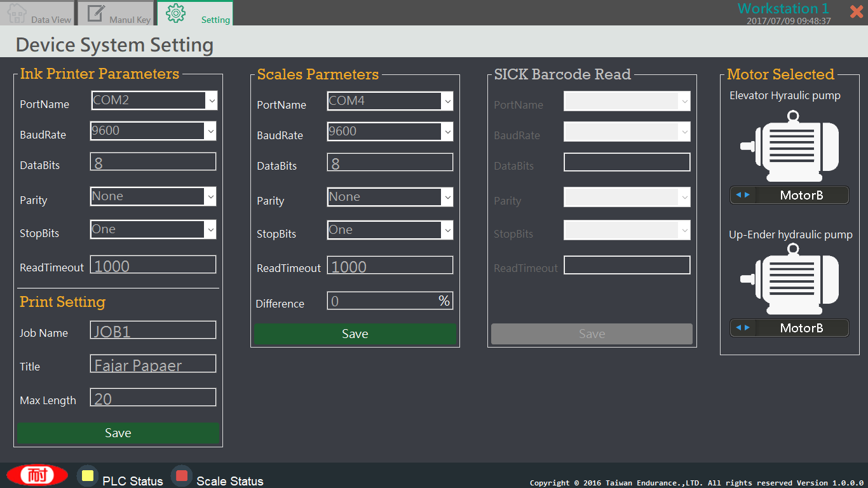Toggle Elevator pump MotorB selector arrows

(743, 195)
